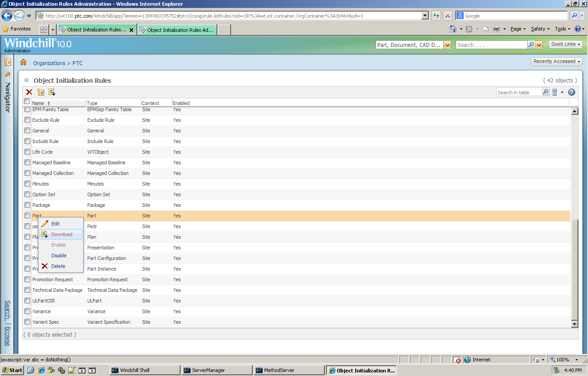Open the search type dropdown arrow beside Part, Document

[x=447, y=45]
